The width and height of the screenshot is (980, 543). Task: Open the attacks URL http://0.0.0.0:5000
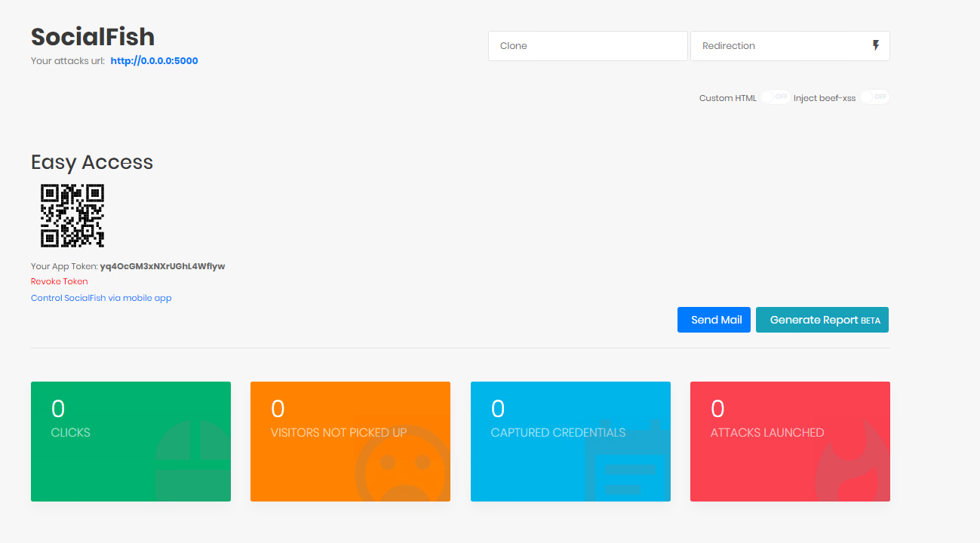click(155, 61)
